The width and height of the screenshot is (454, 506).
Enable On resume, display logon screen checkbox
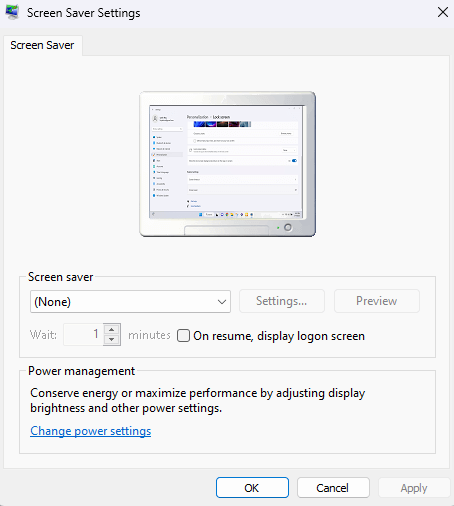[x=183, y=335]
